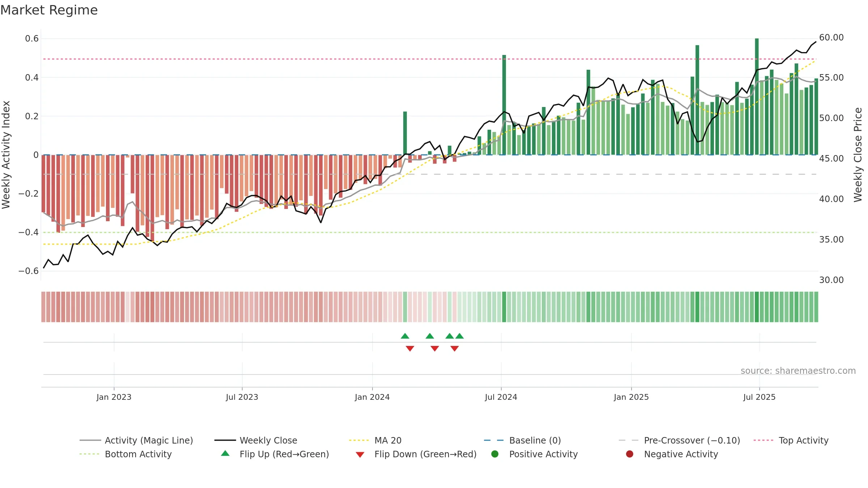Click the Flip Down (Green→Red) legend label

click(425, 454)
